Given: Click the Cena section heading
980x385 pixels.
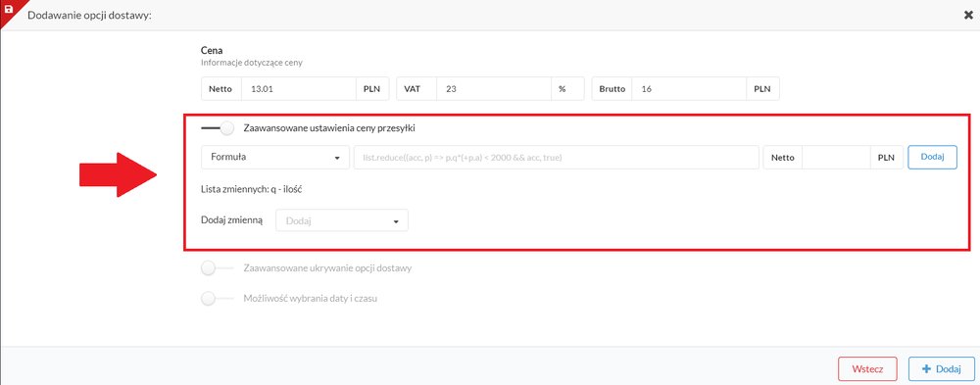Looking at the screenshot, I should (212, 51).
